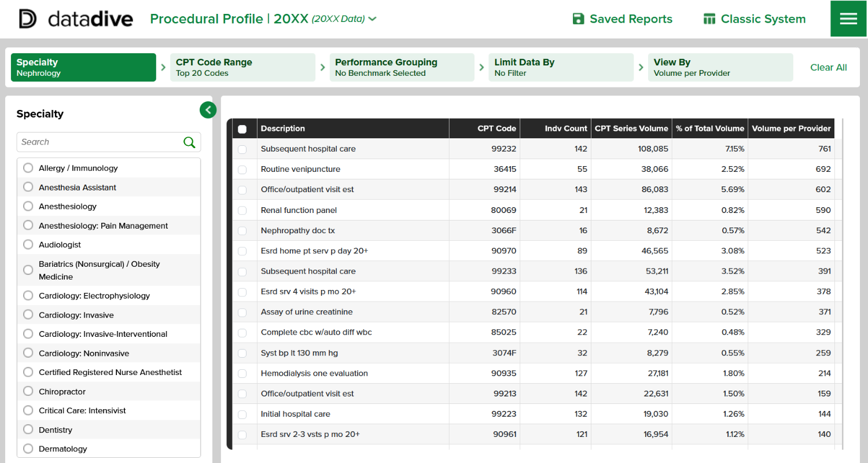The height and width of the screenshot is (463, 868).
Task: Click the magnifier icon in Specialty search
Action: point(189,142)
